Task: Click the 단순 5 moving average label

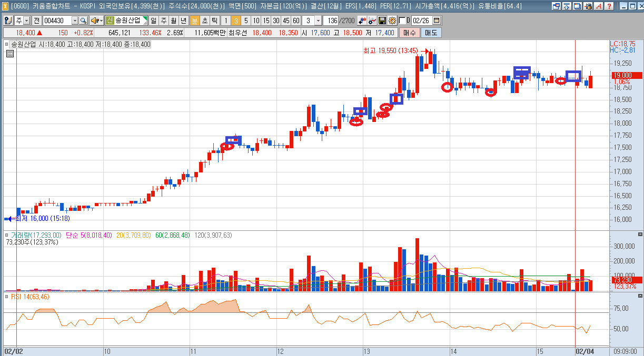Action: click(88, 235)
